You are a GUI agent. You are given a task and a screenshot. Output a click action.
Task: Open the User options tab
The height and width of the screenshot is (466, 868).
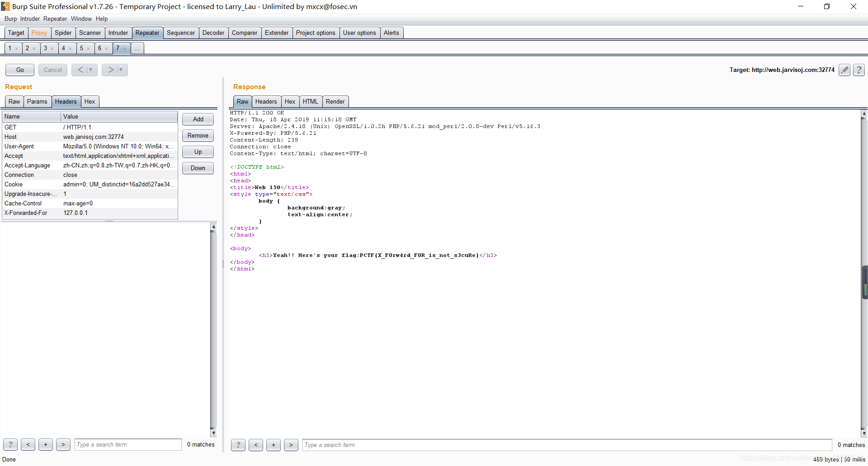coord(359,33)
